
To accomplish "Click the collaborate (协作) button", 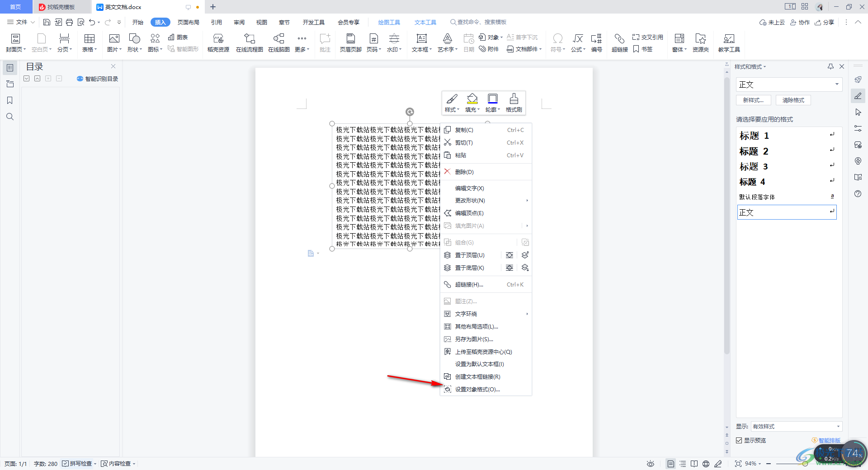I will (800, 22).
